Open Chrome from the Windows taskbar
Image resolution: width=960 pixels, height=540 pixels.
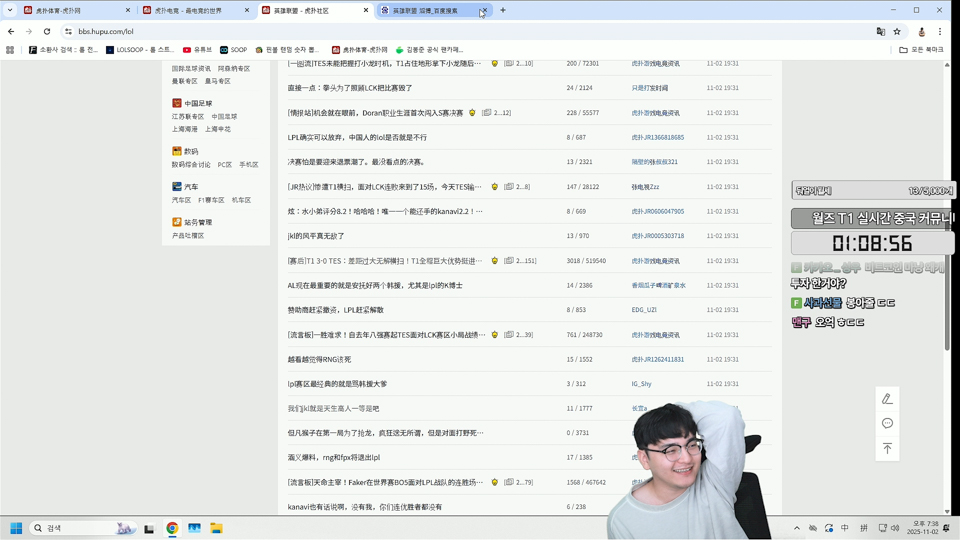coord(172,528)
